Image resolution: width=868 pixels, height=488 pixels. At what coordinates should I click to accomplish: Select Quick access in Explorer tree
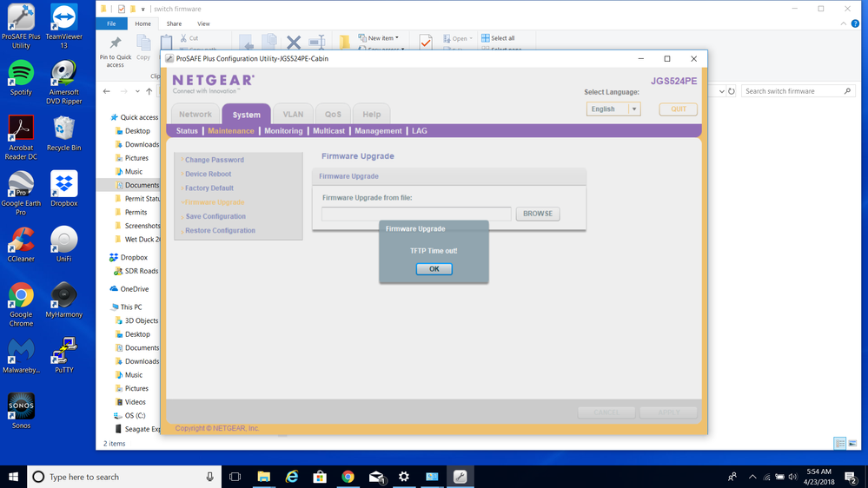coord(135,117)
